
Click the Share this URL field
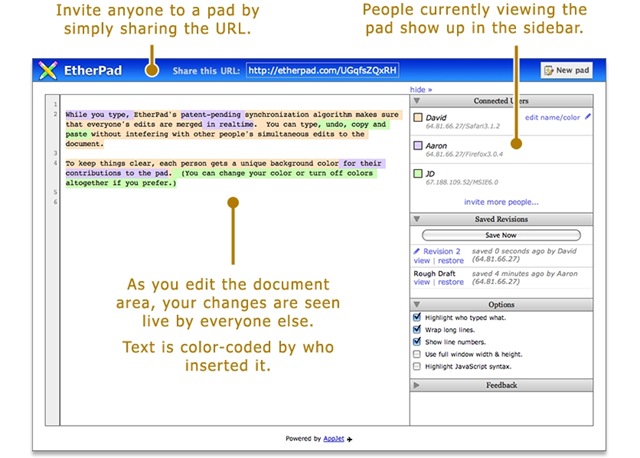[x=321, y=71]
